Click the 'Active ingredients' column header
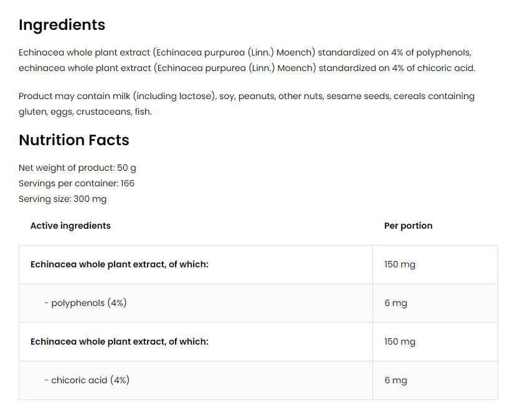Viewport: 520px width, 420px height. click(70, 226)
